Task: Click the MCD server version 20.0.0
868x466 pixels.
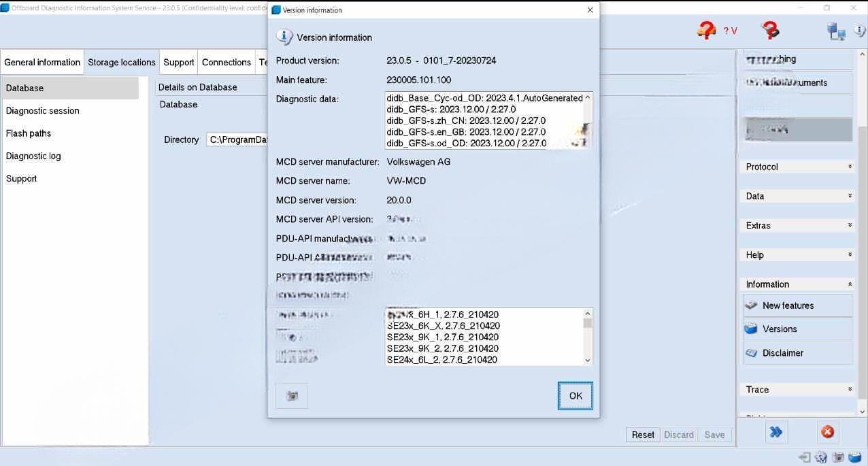Action: [x=399, y=201]
